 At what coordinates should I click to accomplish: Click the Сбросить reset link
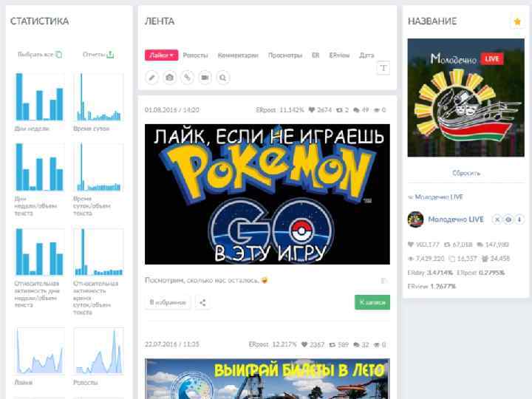[x=466, y=174]
